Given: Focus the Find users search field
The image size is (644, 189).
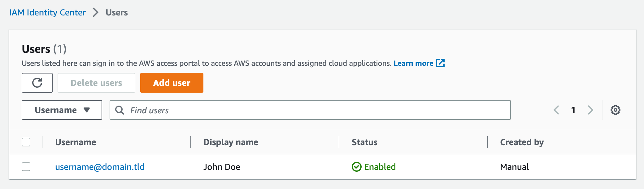Looking at the screenshot, I should (310, 110).
